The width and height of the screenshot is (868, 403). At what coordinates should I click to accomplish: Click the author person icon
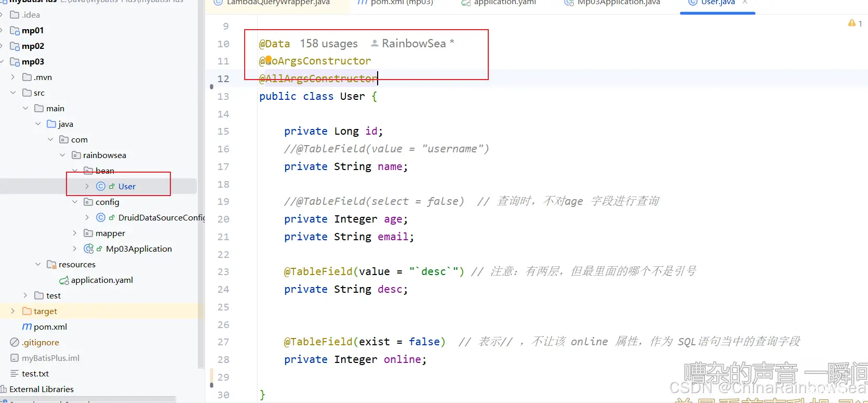click(375, 43)
